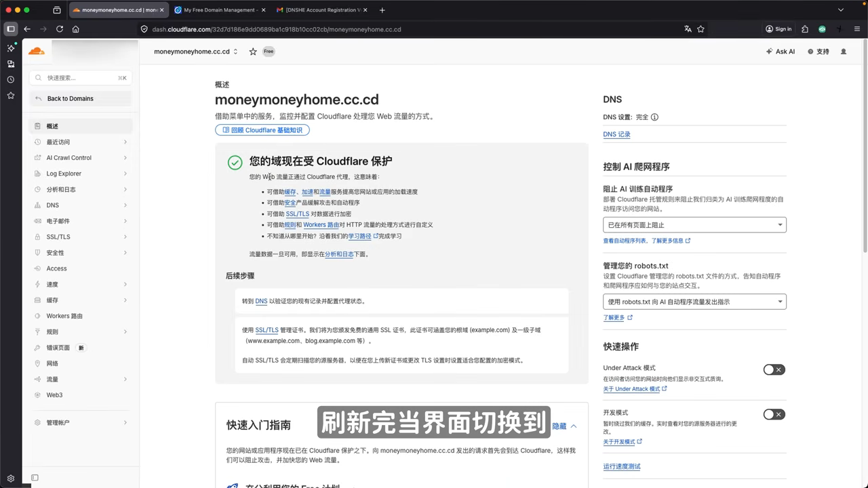Click the Workers 路由 link in bullet list
Viewport: 868px width, 488px height.
[x=321, y=225]
